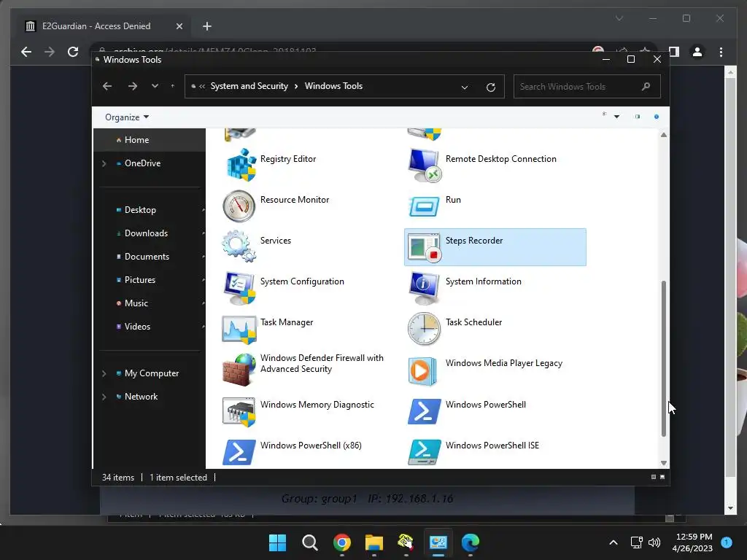Image resolution: width=747 pixels, height=560 pixels.
Task: Open the change view options dropdown
Action: point(616,117)
